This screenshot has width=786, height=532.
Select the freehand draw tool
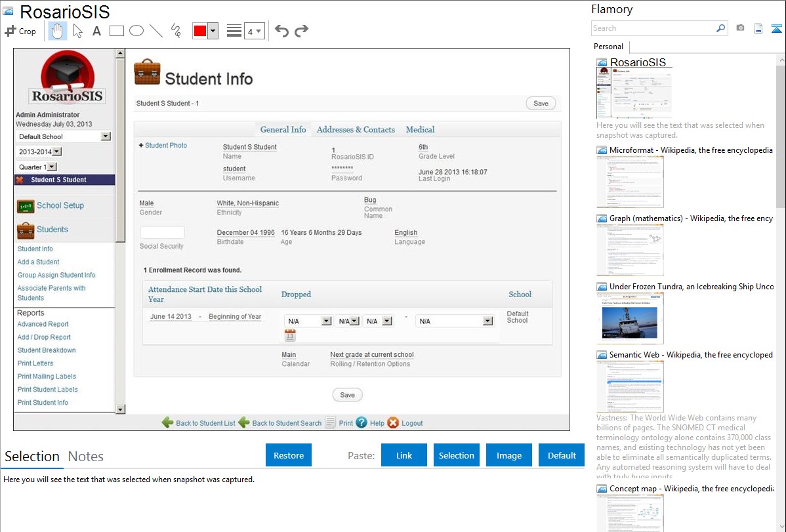[x=175, y=31]
